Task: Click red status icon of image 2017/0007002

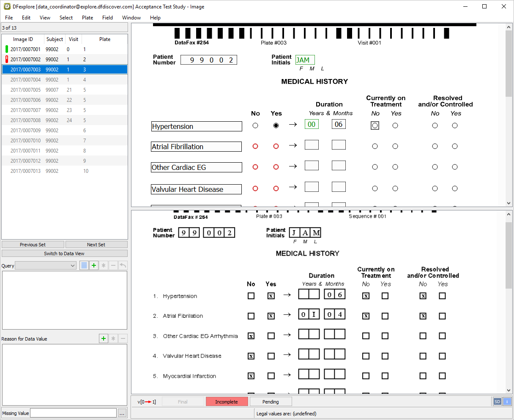Action: [x=7, y=60]
